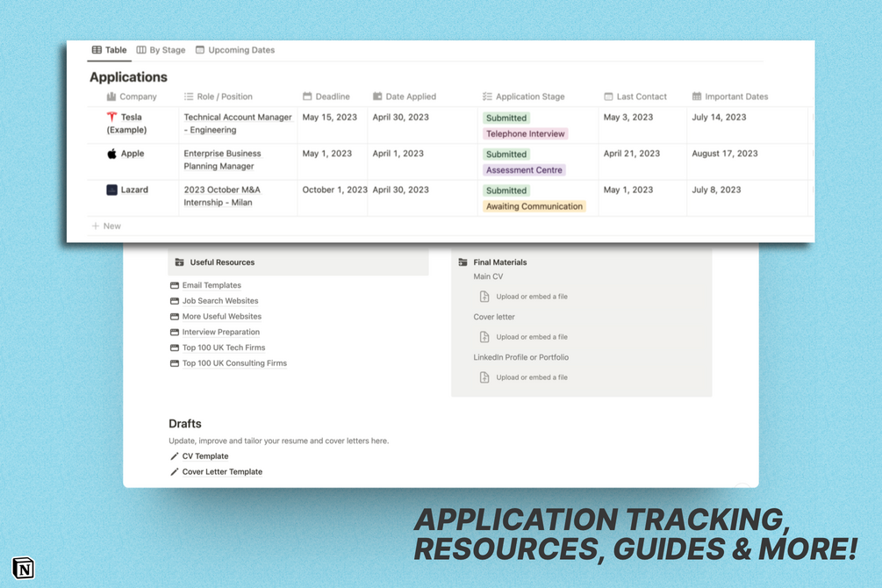This screenshot has width=882, height=588.
Task: Open the By Stage view tab
Action: click(x=161, y=50)
